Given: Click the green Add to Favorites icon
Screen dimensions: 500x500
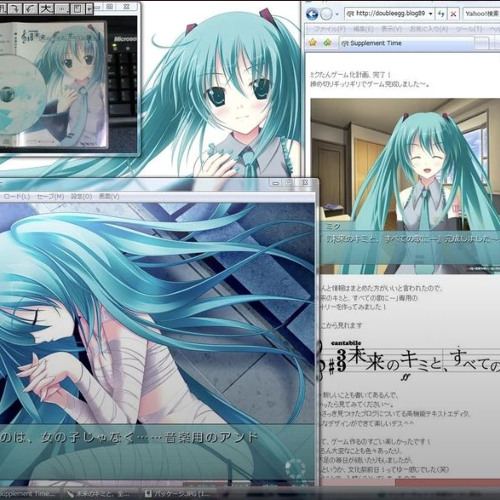Looking at the screenshot, I should click(327, 42).
